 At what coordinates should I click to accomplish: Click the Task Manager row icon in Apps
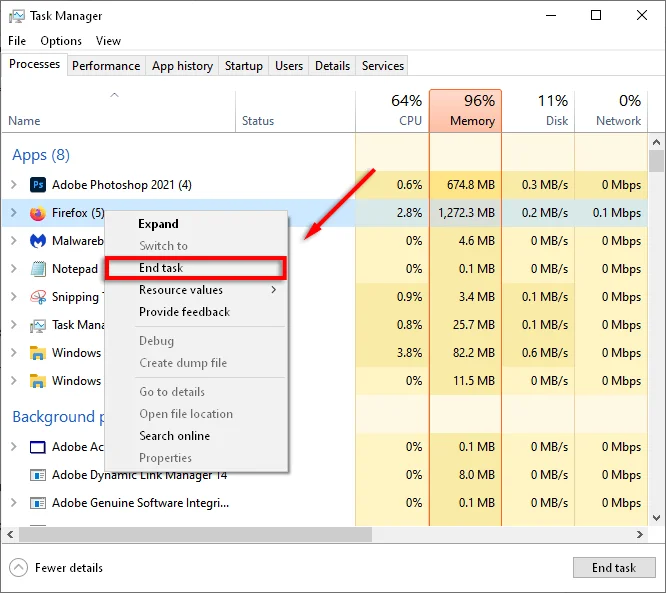[38, 325]
